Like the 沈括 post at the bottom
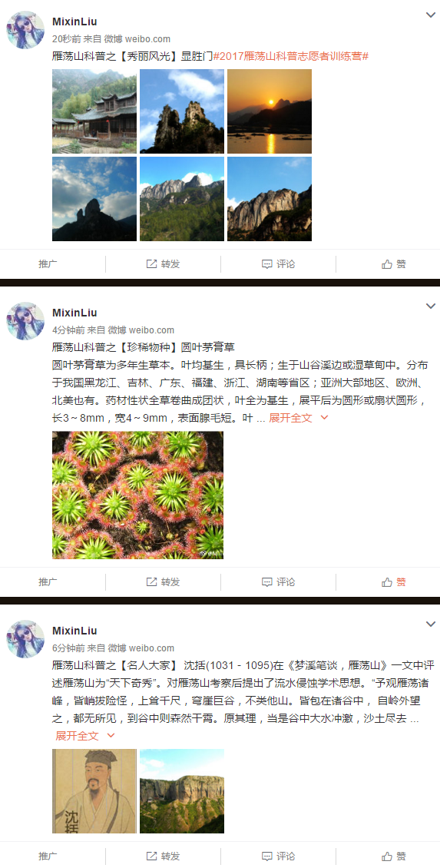This screenshot has height=868, width=440. (x=393, y=855)
